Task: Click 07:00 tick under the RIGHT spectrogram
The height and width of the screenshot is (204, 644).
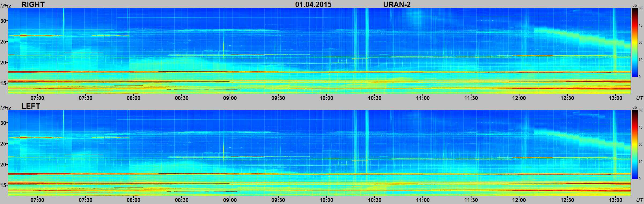Action: click(37, 98)
